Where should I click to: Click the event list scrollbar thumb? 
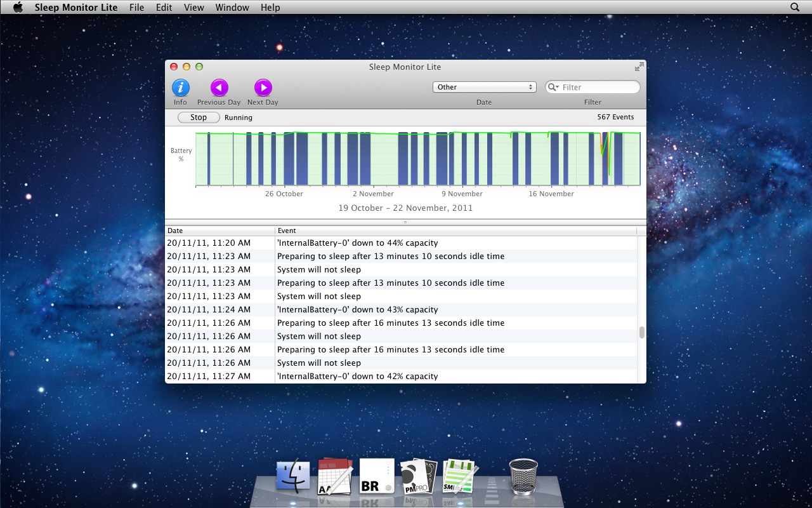(642, 332)
